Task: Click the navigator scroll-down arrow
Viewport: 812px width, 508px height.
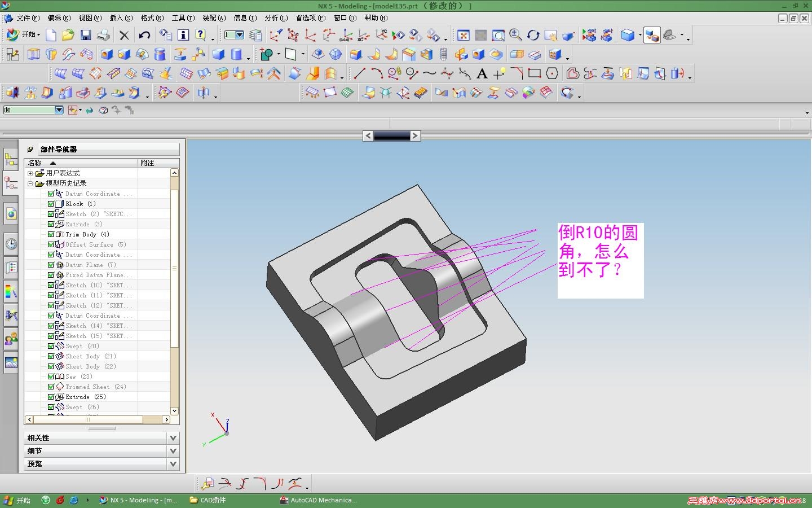Action: coord(175,411)
